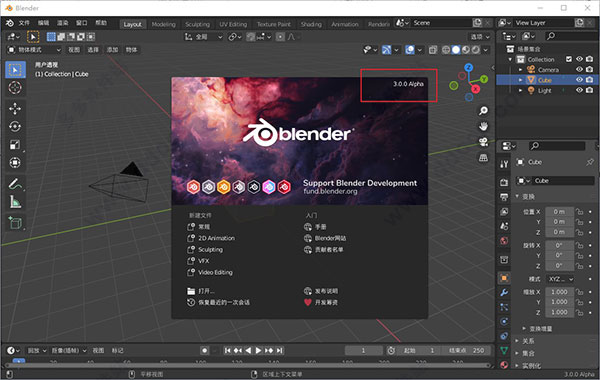Select the Add Cube tool
Viewport: 600px width, 380px height.
point(15,223)
